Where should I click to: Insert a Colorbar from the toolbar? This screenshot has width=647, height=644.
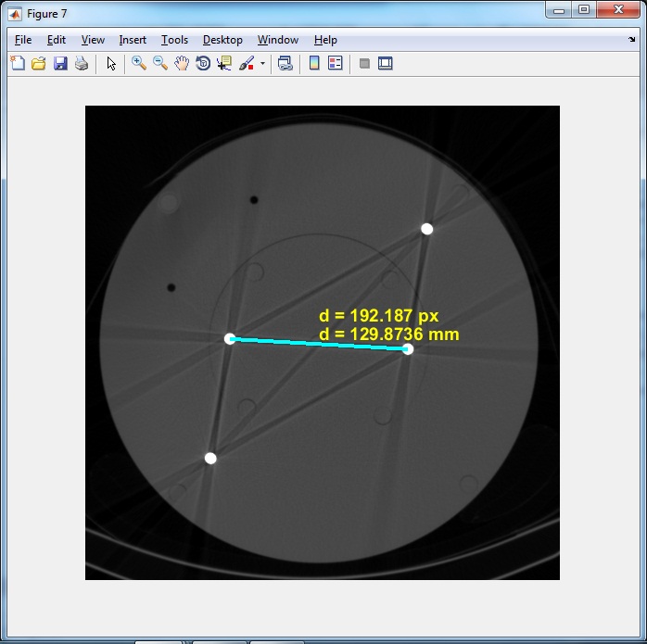pyautogui.click(x=314, y=64)
